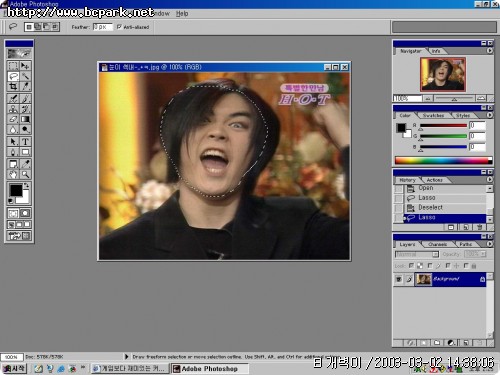This screenshot has width=500, height=375.
Task: Select the Type tool
Action: tap(25, 142)
